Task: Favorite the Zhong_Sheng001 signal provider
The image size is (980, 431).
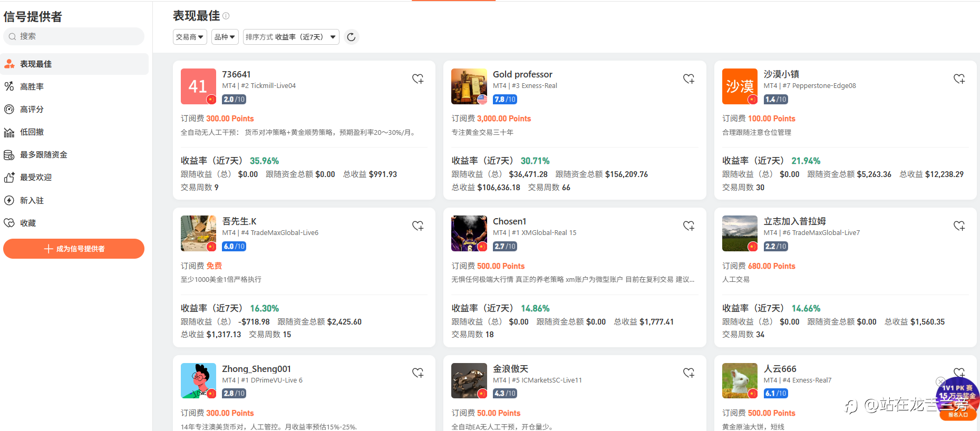Action: pos(418,373)
